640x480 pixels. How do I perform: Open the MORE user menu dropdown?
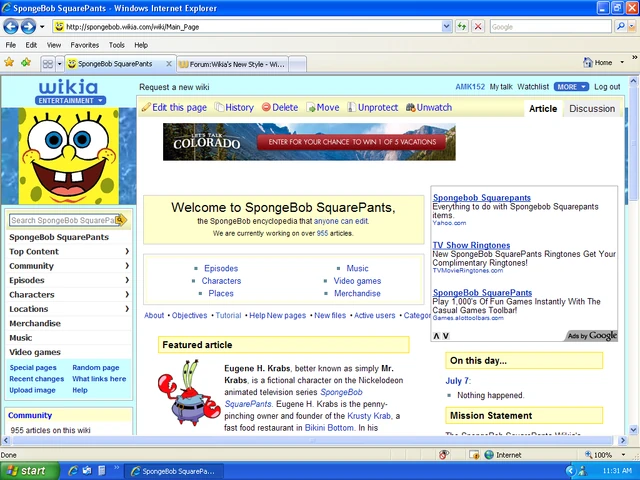coord(571,87)
